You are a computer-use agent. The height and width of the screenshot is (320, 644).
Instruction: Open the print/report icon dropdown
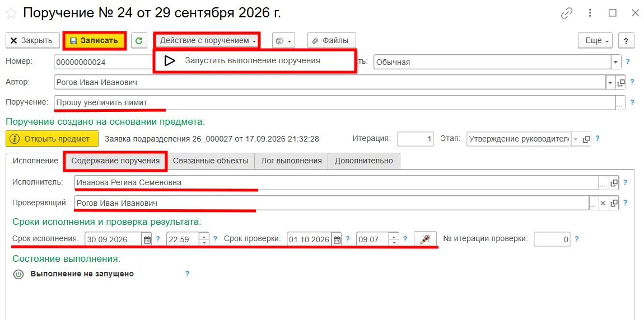coord(284,41)
